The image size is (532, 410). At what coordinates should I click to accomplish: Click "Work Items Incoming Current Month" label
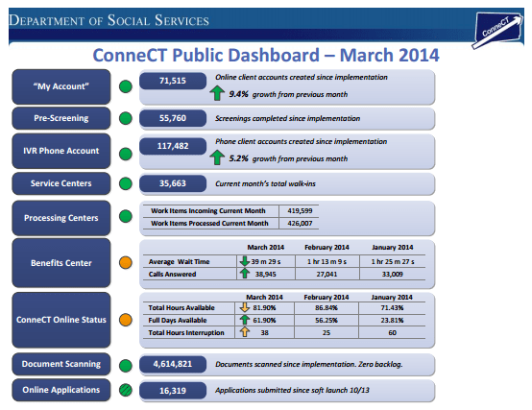pos(208,210)
